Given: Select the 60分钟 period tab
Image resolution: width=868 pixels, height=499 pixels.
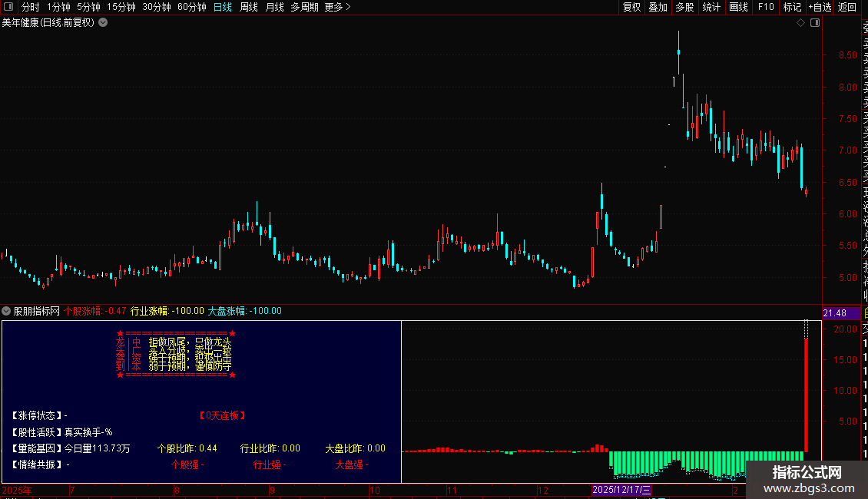Looking at the screenshot, I should [x=192, y=7].
